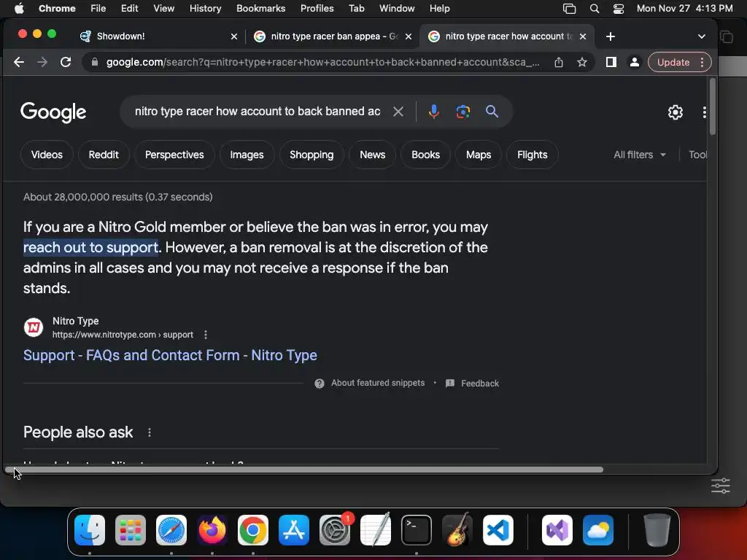Open Control Center in menu bar
Image resolution: width=747 pixels, height=560 pixels.
[x=619, y=9]
